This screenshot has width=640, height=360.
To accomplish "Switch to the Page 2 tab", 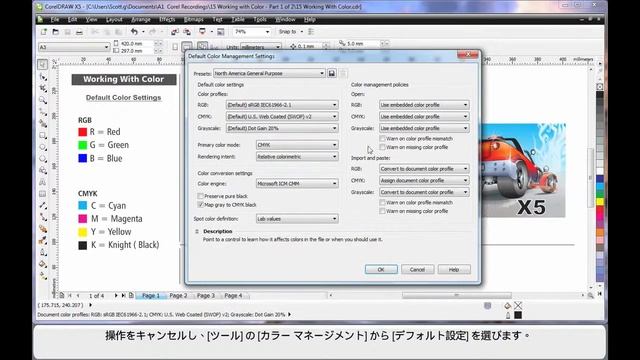I will tap(178, 296).
